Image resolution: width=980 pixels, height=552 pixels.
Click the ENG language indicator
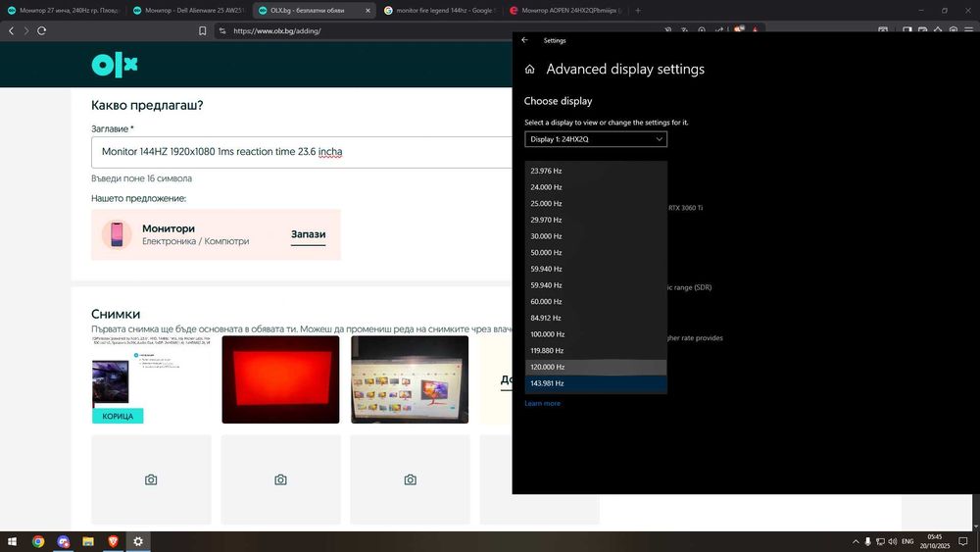tap(907, 541)
